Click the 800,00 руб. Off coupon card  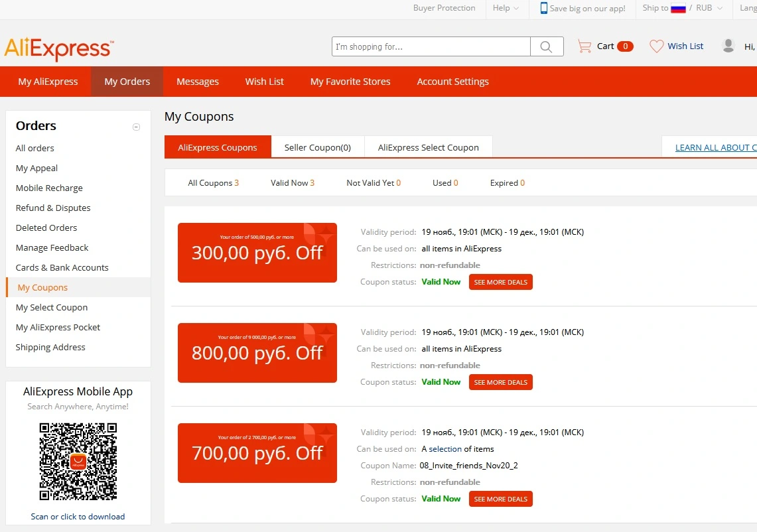coord(257,353)
